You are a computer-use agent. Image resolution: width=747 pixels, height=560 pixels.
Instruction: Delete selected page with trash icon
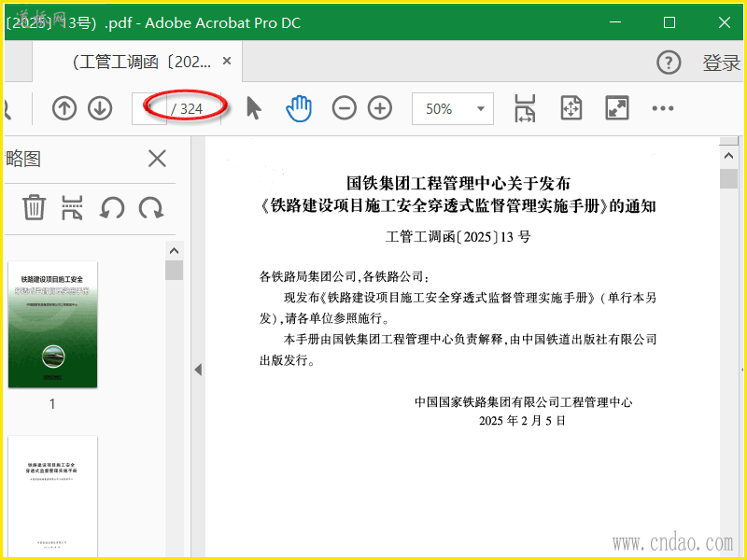[x=34, y=207]
